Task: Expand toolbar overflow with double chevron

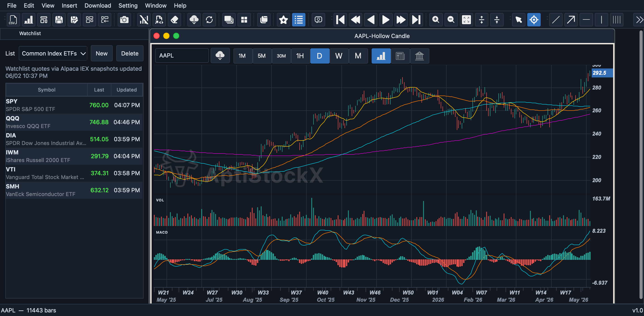Action: coord(639,19)
